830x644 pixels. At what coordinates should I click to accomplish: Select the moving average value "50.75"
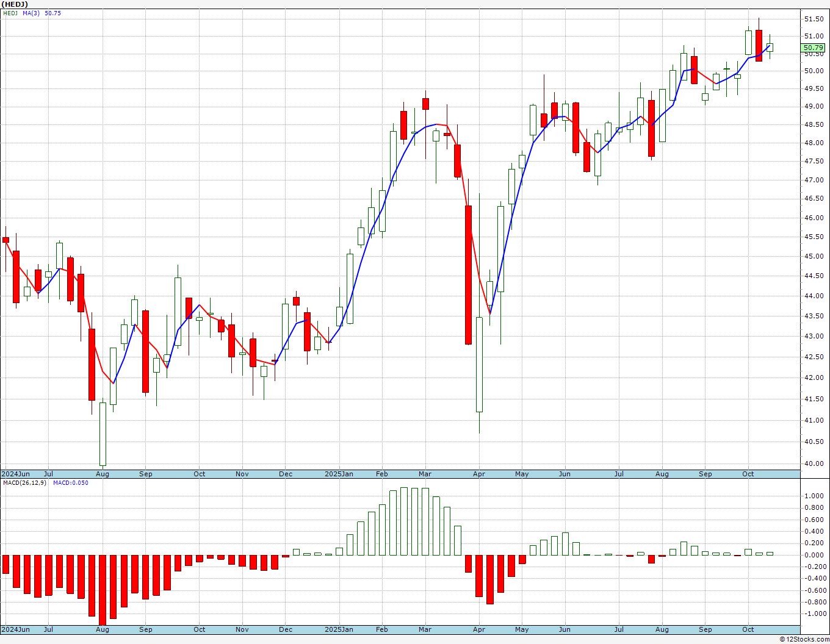[52, 13]
